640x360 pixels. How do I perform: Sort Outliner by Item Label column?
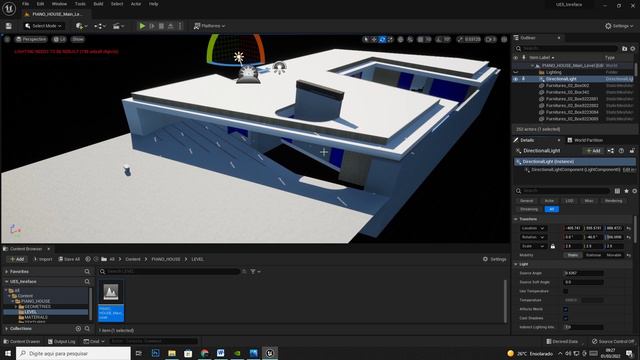coord(541,58)
